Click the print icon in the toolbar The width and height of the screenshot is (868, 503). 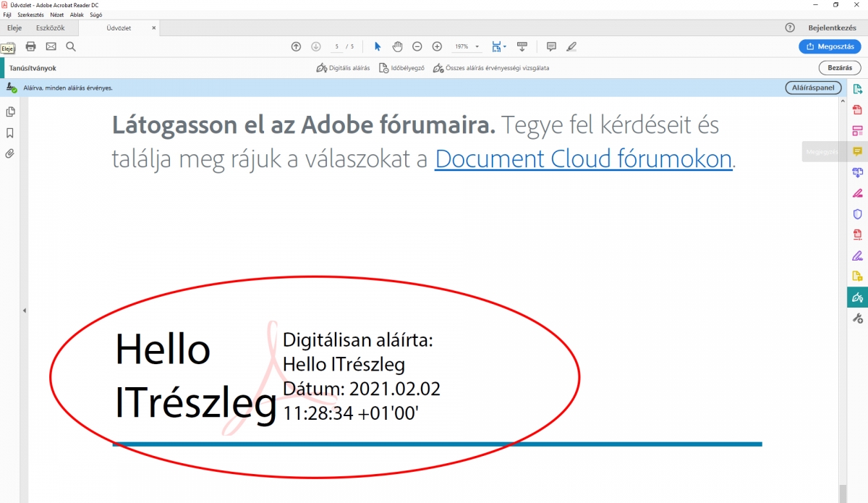[30, 46]
